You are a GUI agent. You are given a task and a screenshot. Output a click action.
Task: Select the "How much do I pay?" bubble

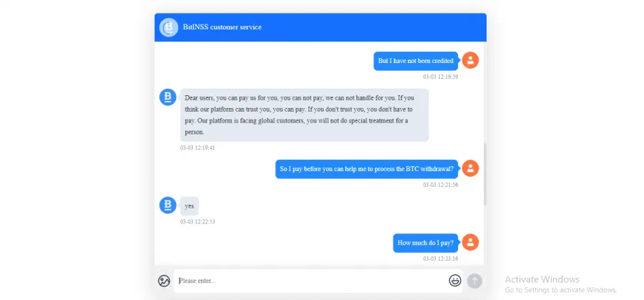coord(426,243)
